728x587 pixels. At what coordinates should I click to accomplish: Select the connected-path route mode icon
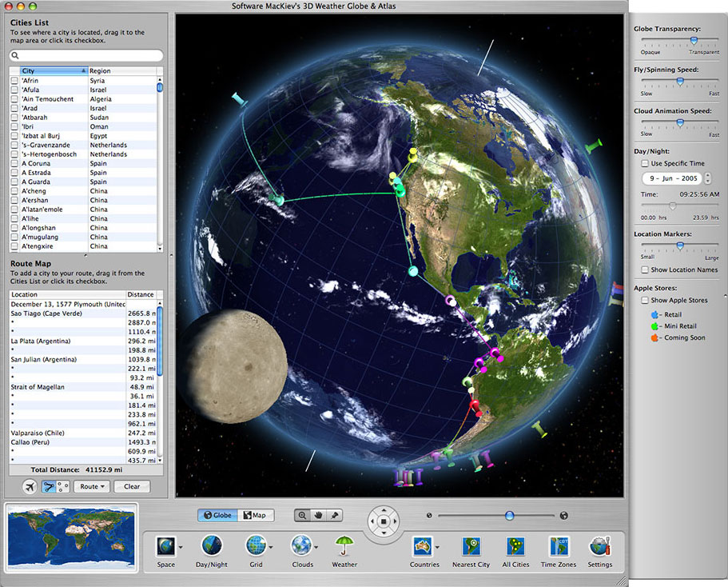(x=49, y=486)
